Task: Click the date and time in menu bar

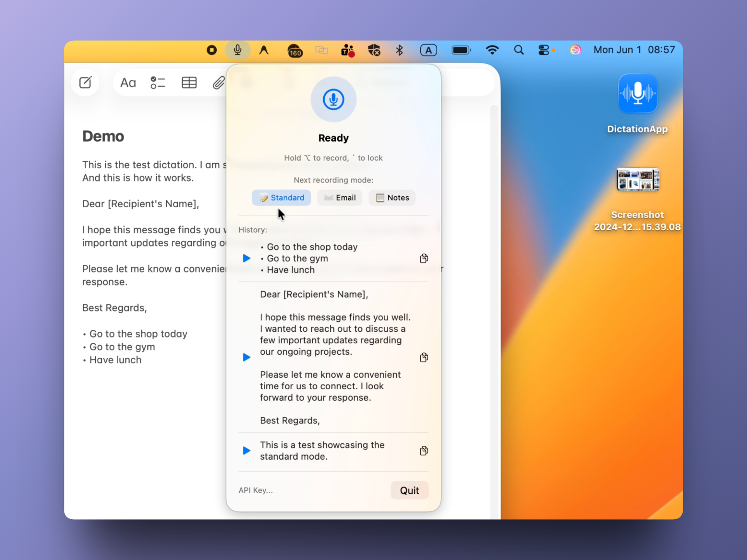Action: coord(634,50)
